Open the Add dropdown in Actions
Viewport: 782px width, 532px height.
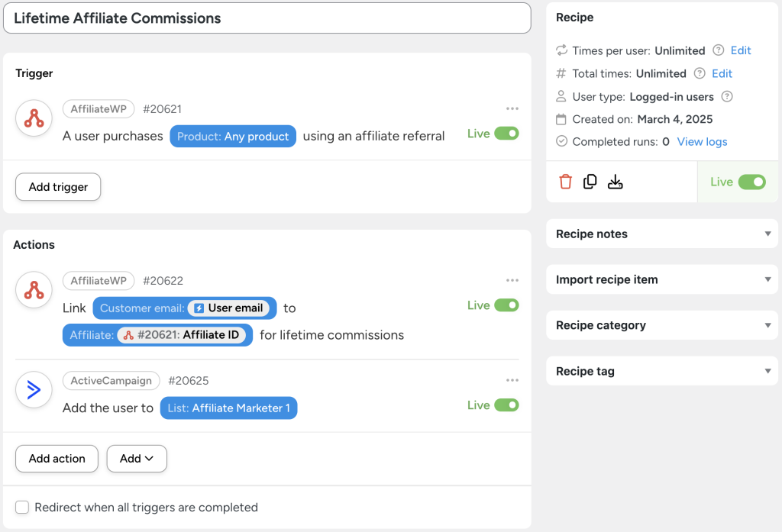pyautogui.click(x=137, y=459)
